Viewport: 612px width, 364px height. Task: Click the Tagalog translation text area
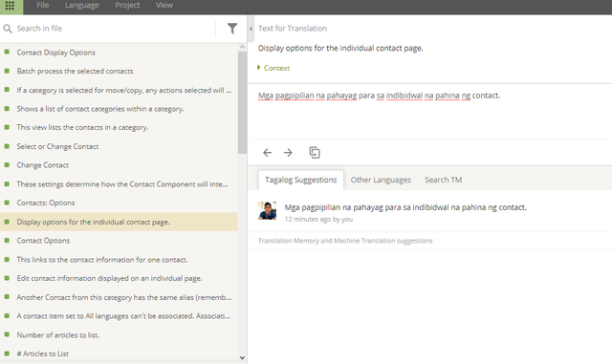[429, 112]
